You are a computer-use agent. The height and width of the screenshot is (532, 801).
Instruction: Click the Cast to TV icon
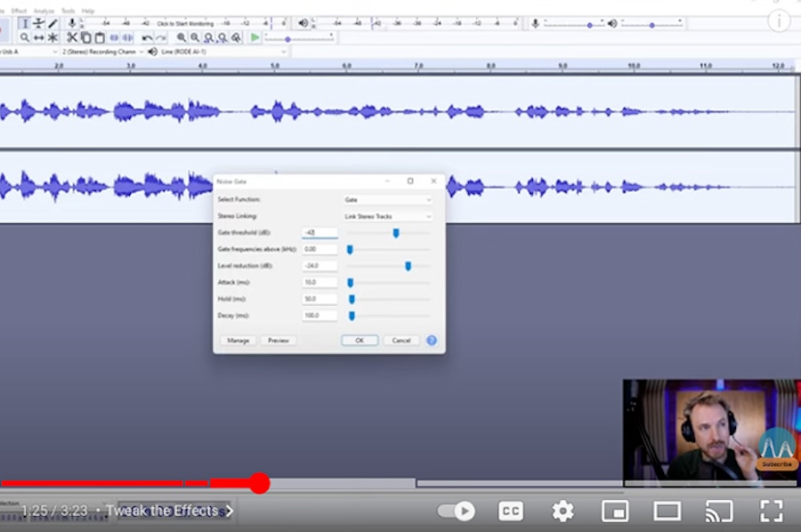(719, 511)
